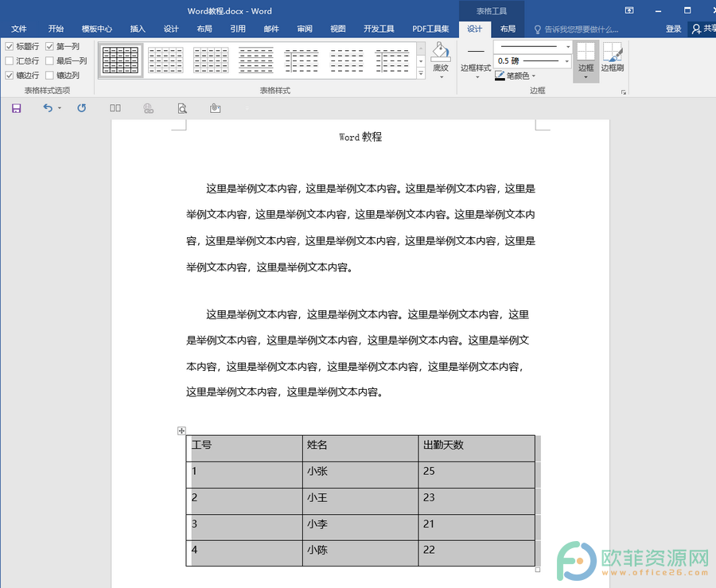Click the Save icon in quick toolbar
Viewport: 716px width, 588px height.
pyautogui.click(x=17, y=108)
